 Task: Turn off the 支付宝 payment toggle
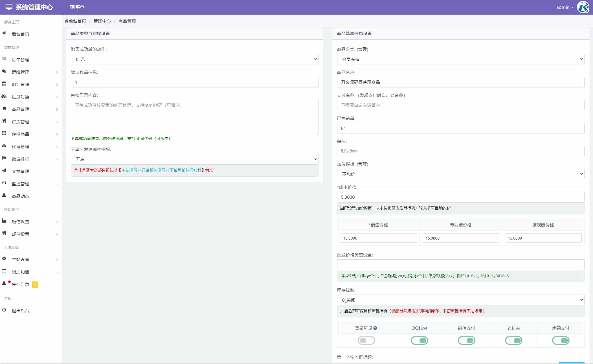click(513, 341)
